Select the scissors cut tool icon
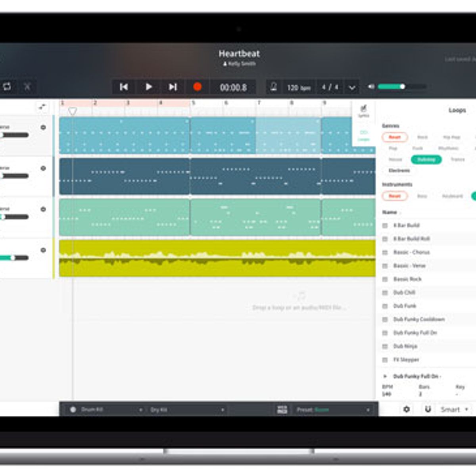Image resolution: width=476 pixels, height=476 pixels. click(x=27, y=86)
